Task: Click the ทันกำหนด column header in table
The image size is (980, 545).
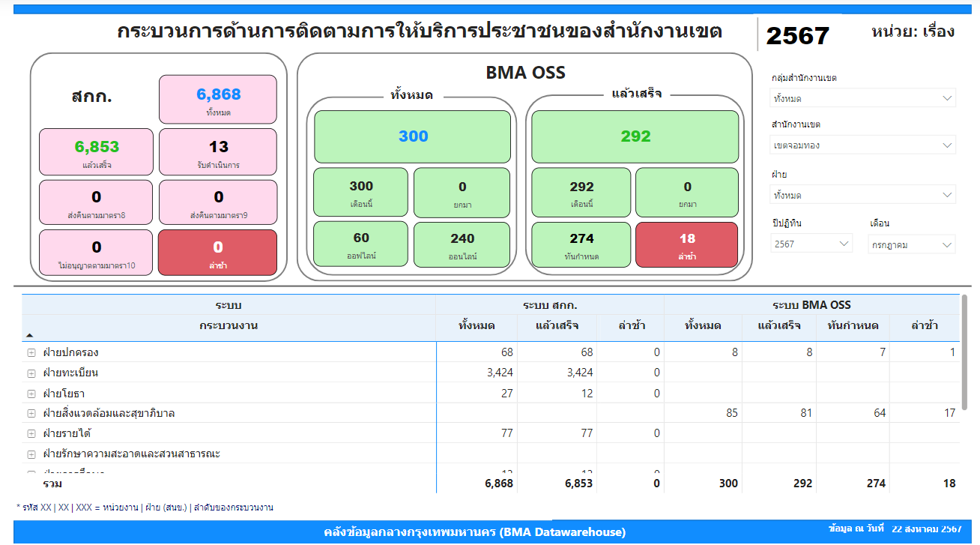Action: click(852, 325)
